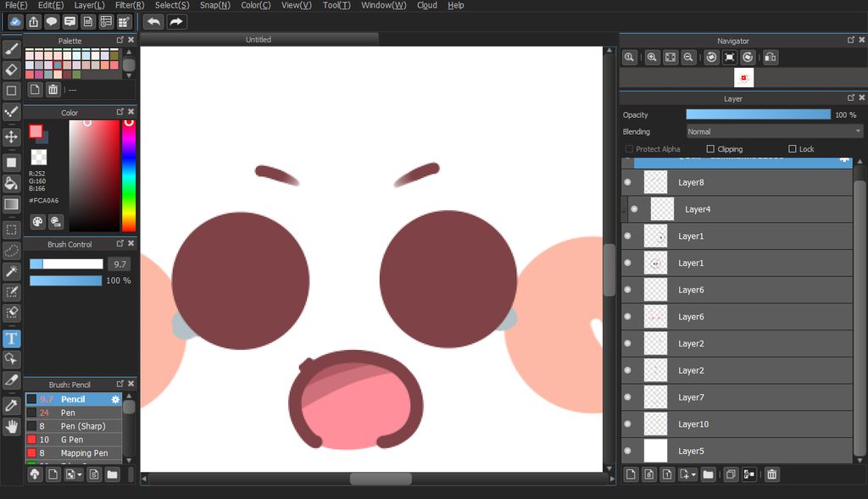
Task: Enable the layer Lock checkbox
Action: [793, 149]
